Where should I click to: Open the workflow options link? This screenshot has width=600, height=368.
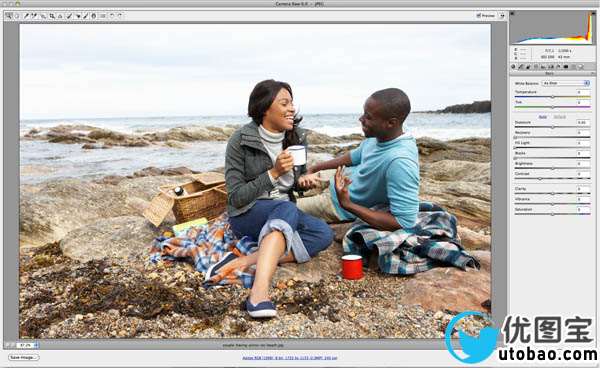coord(290,358)
